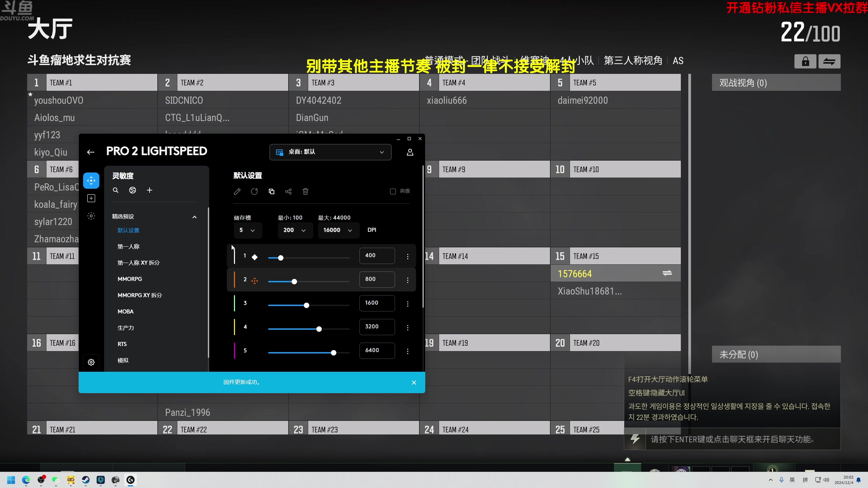Add a new sensitivity preset
Screen dimensions: 868x488
[150, 190]
